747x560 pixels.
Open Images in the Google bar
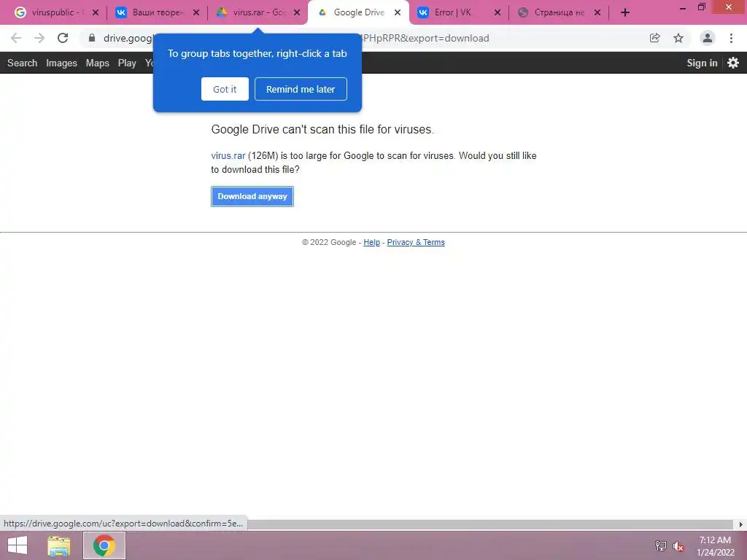61,63
